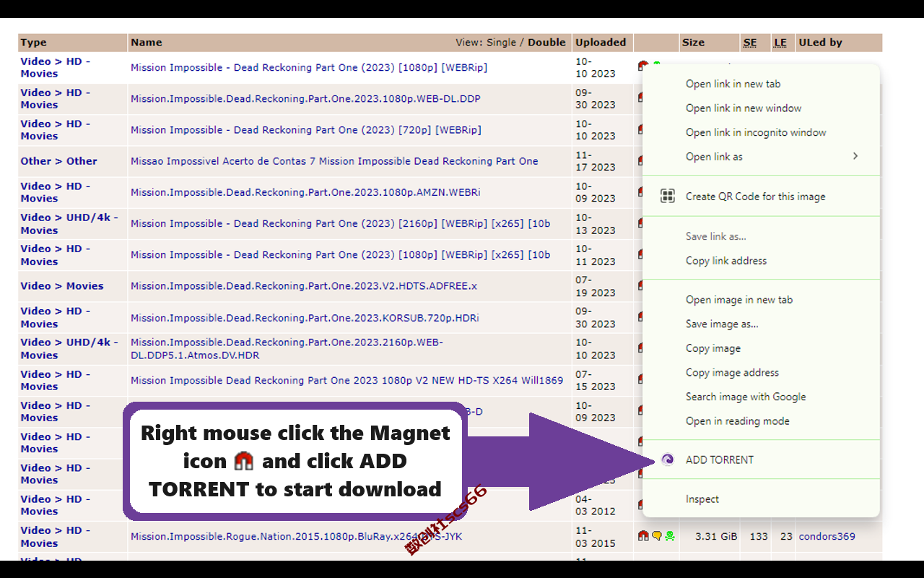
Task: Sort by the Name column header
Action: [x=147, y=43]
